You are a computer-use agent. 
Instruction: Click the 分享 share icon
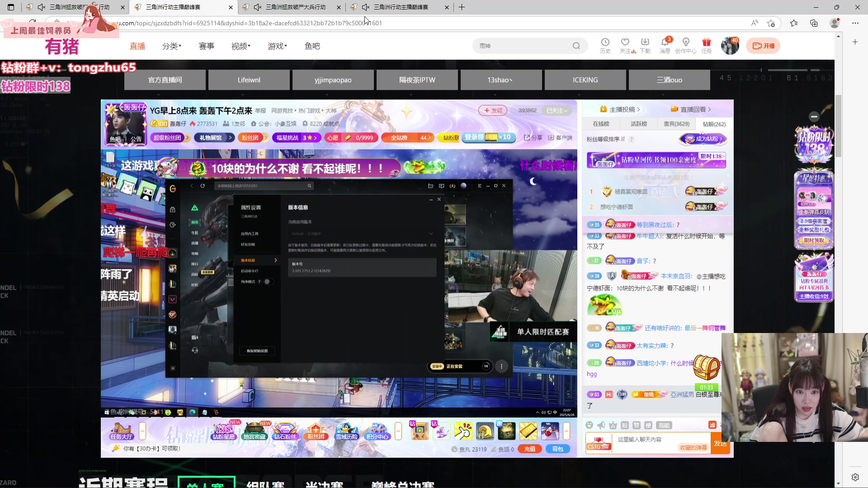pos(533,138)
